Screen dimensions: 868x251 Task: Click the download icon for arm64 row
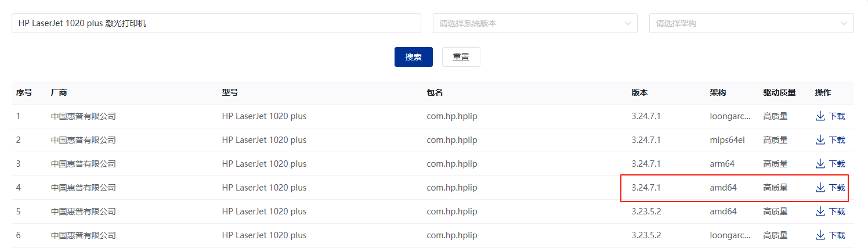click(x=820, y=164)
